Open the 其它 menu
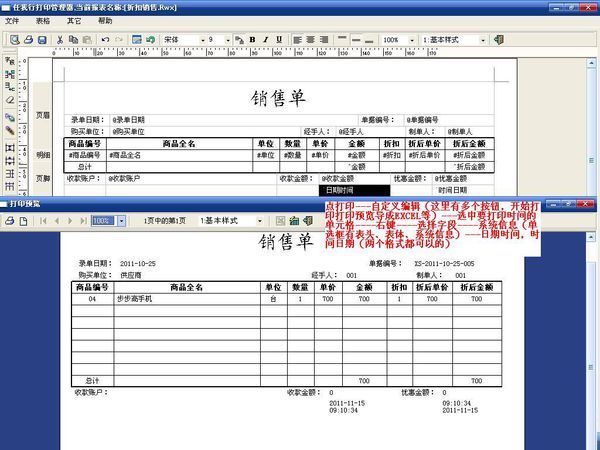 (74, 21)
